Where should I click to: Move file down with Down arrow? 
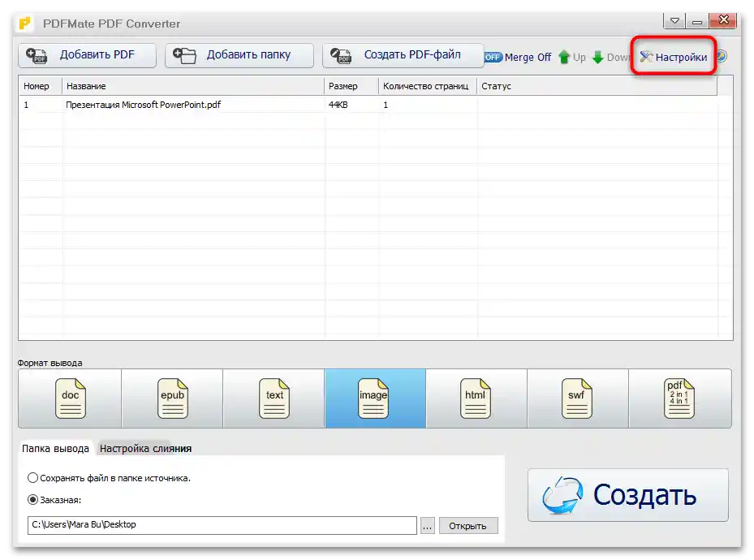(610, 57)
